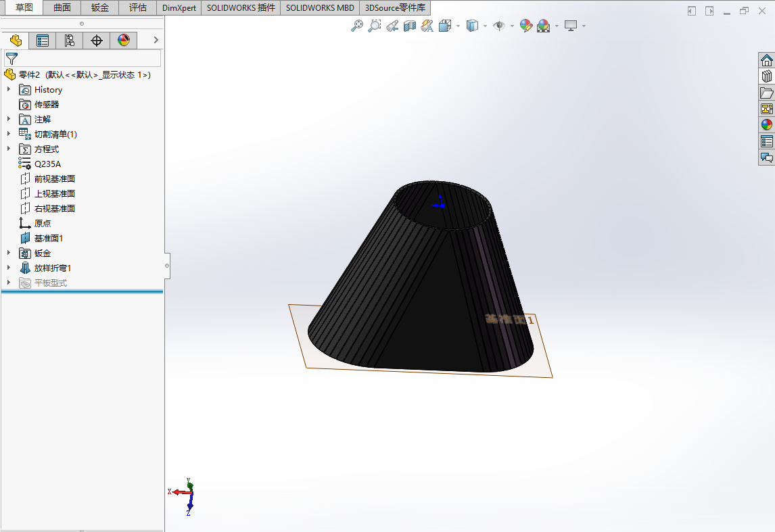This screenshot has width=775, height=532.
Task: Click the Hide/Show Items eye icon
Action: coord(499,26)
